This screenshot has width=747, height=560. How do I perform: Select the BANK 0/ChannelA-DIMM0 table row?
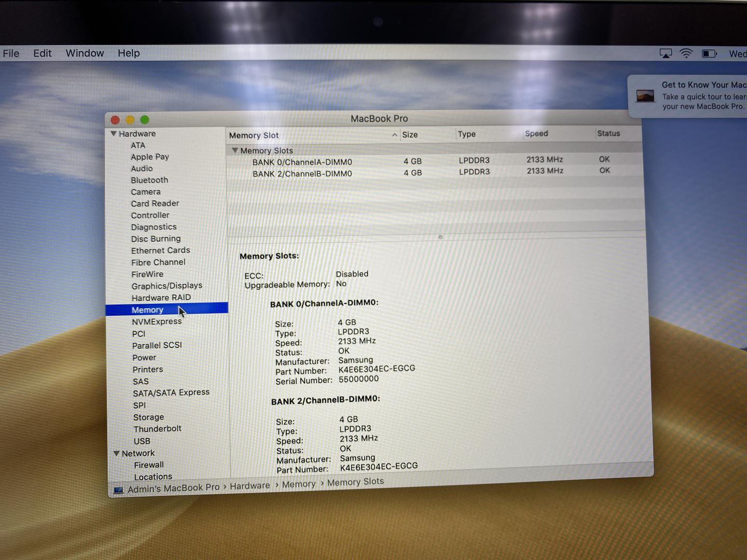pos(435,161)
